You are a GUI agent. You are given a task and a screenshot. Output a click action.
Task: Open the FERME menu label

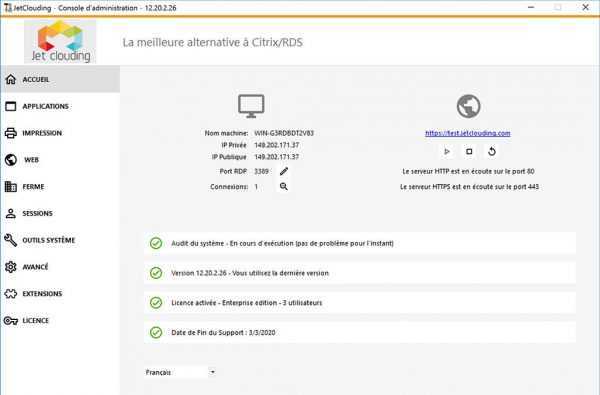[x=33, y=187]
